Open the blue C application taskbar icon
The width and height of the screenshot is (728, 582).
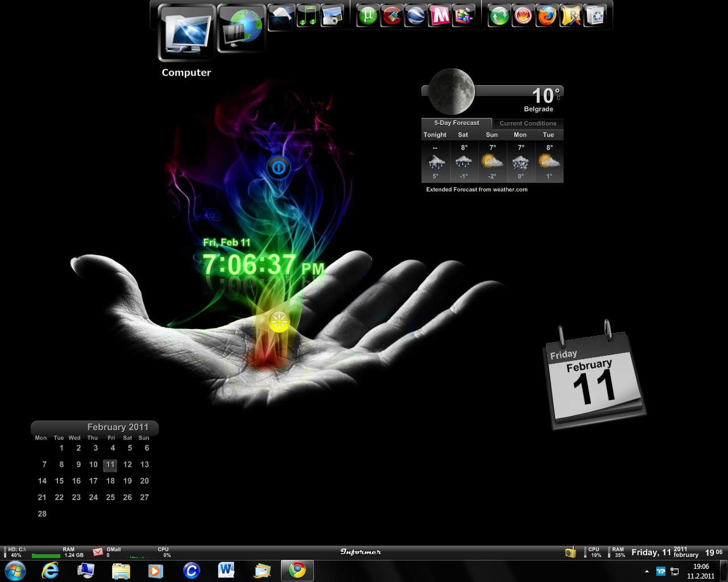coord(191,571)
